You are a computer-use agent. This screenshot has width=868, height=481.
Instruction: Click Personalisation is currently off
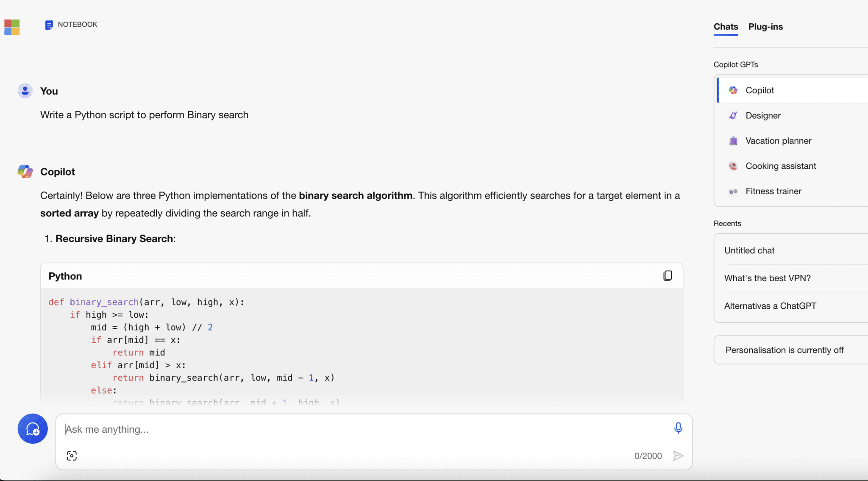785,350
